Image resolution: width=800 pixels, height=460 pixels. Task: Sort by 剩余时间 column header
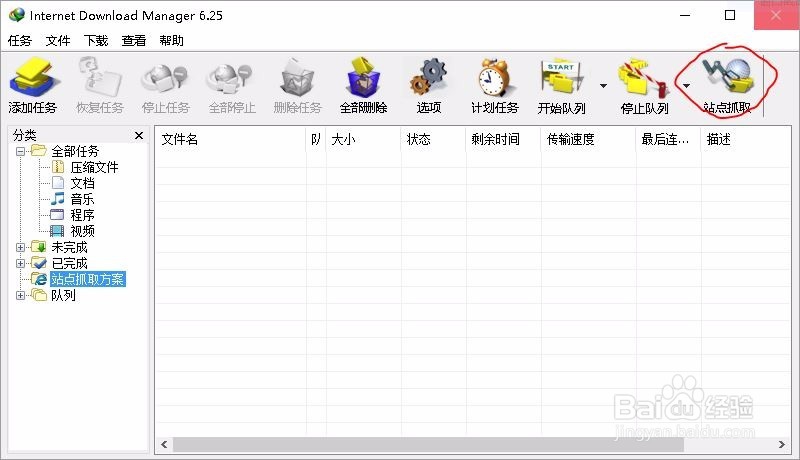(503, 139)
